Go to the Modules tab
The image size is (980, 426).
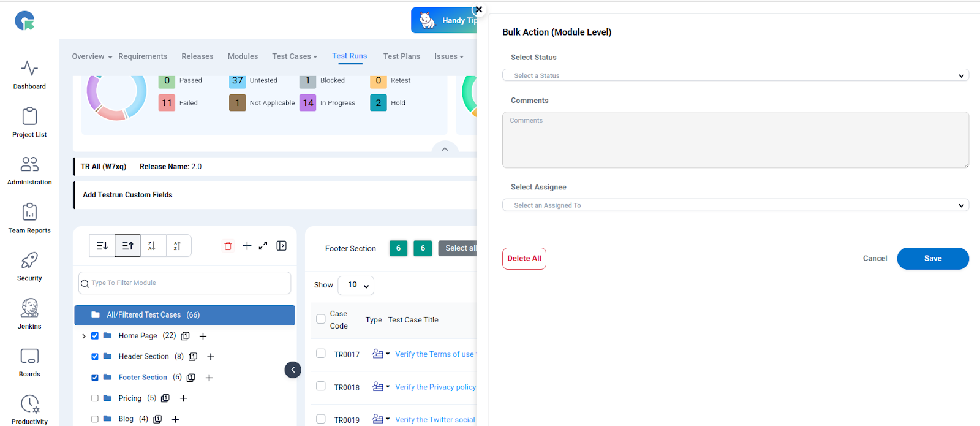click(243, 56)
